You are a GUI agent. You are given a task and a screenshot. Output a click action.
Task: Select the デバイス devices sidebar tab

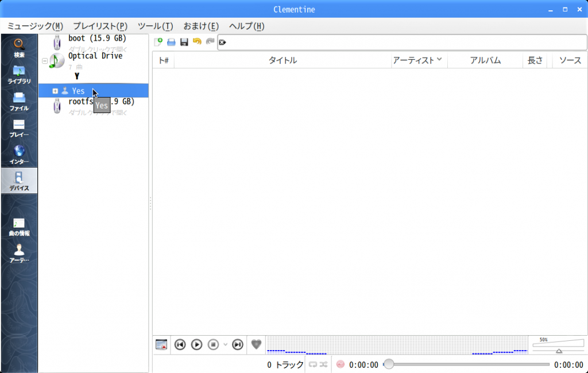click(x=19, y=181)
